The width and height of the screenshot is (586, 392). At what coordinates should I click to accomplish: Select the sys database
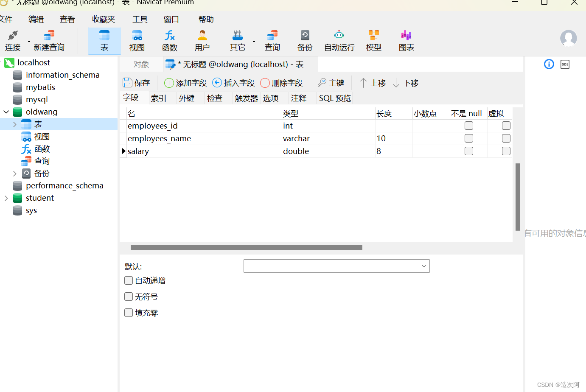[31, 210]
